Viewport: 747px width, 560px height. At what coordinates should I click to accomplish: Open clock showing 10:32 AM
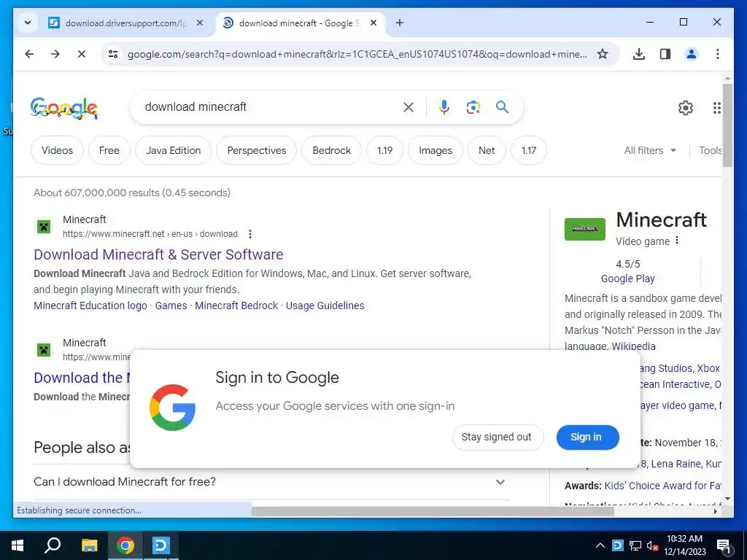[684, 545]
